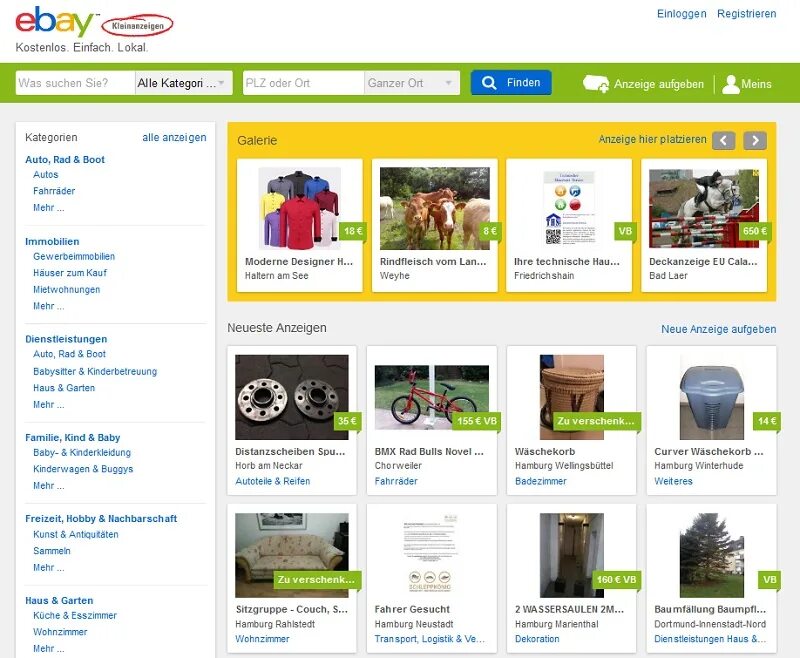Viewport: 800px width, 658px height.
Task: Click Dekoration category link
Action: click(x=537, y=639)
